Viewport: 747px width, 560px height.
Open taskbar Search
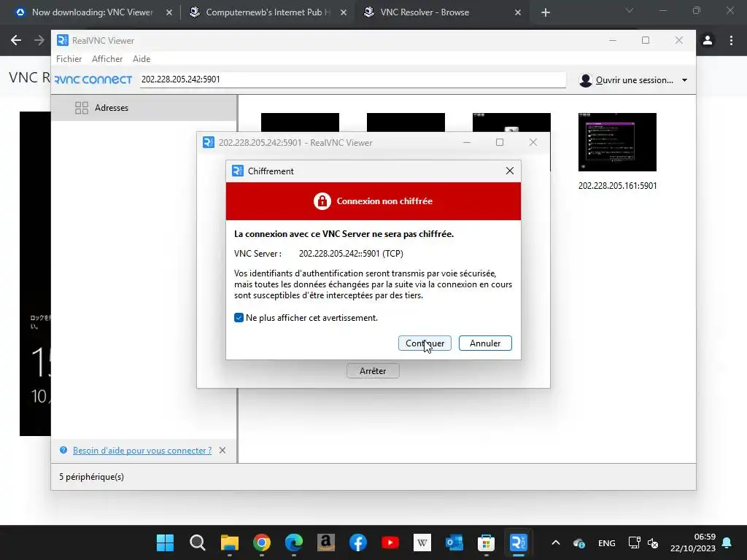197,542
